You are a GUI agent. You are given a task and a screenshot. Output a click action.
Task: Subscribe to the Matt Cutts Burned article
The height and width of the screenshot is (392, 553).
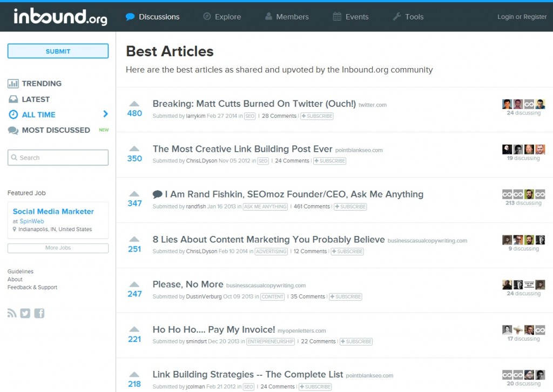[x=316, y=116]
